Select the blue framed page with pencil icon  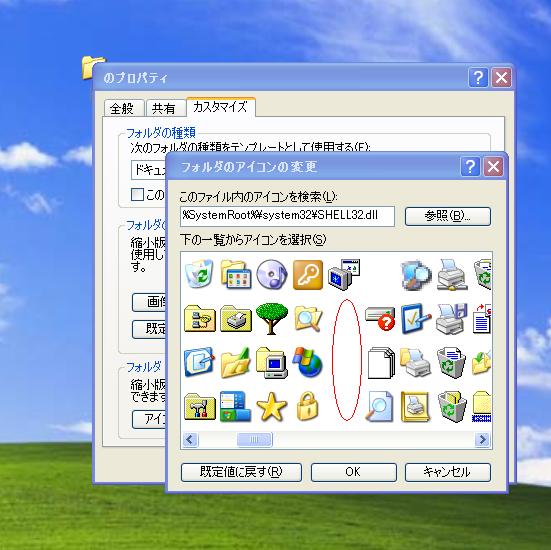199,362
